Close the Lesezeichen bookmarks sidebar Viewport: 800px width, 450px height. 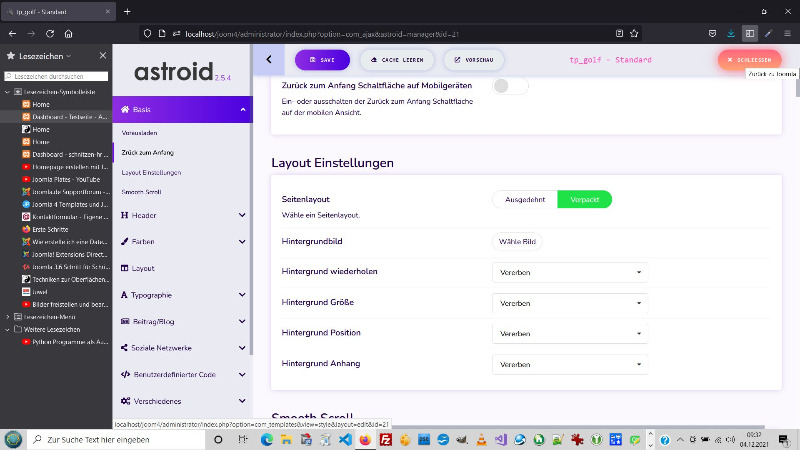(x=103, y=56)
